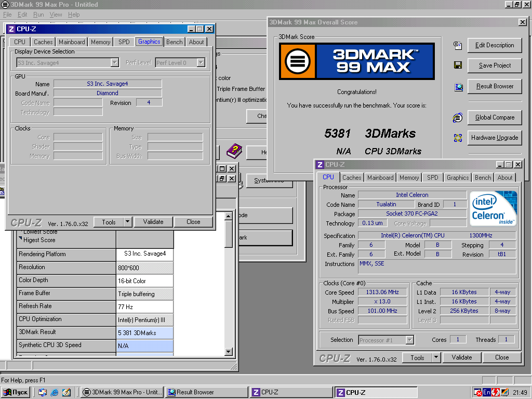Select About tab in left CPU-Z window
This screenshot has width=532, height=399.
pos(196,42)
